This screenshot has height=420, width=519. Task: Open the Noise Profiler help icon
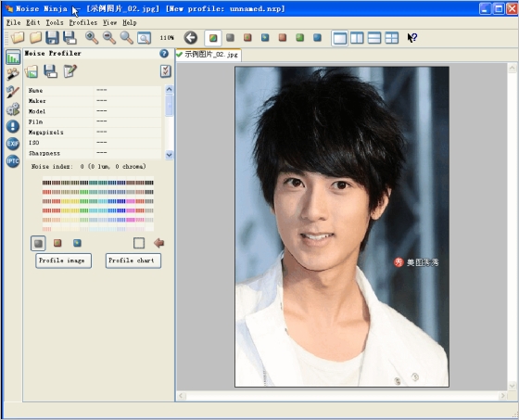pos(164,54)
